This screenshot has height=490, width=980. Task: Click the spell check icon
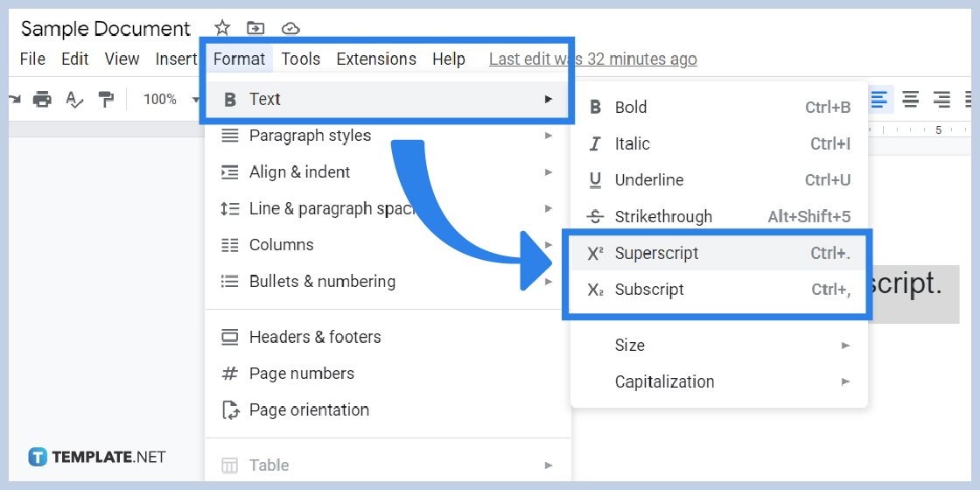click(x=74, y=99)
